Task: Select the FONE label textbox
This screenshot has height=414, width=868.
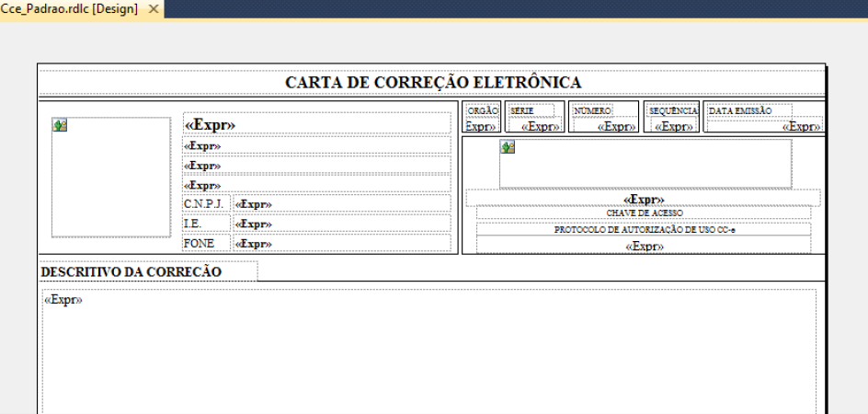Action: pyautogui.click(x=206, y=243)
